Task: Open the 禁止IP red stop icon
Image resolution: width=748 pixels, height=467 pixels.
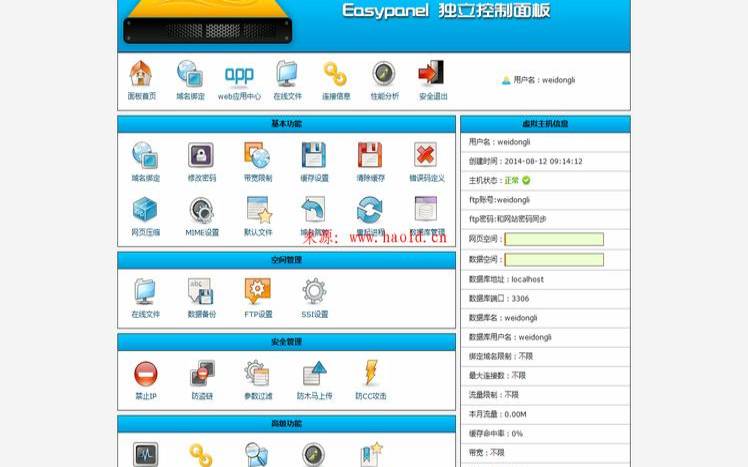Action: click(x=145, y=374)
